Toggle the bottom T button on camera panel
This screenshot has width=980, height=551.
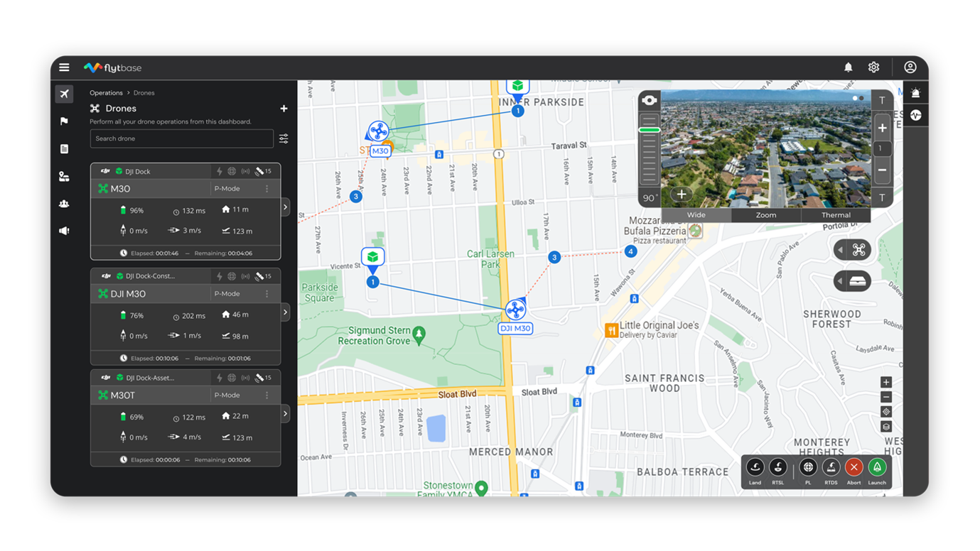click(882, 198)
